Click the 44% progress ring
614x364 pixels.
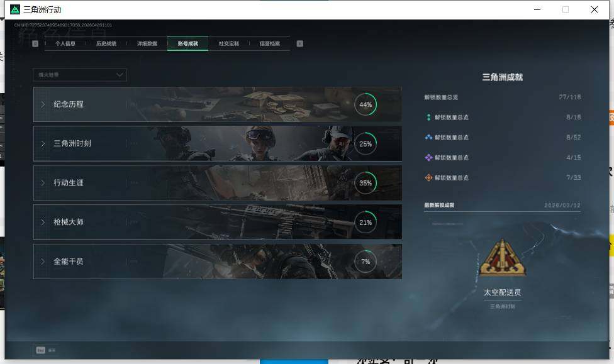click(366, 104)
